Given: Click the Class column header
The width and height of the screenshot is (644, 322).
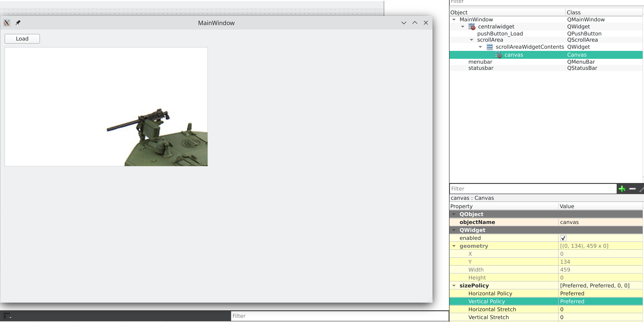Looking at the screenshot, I should [x=604, y=12].
